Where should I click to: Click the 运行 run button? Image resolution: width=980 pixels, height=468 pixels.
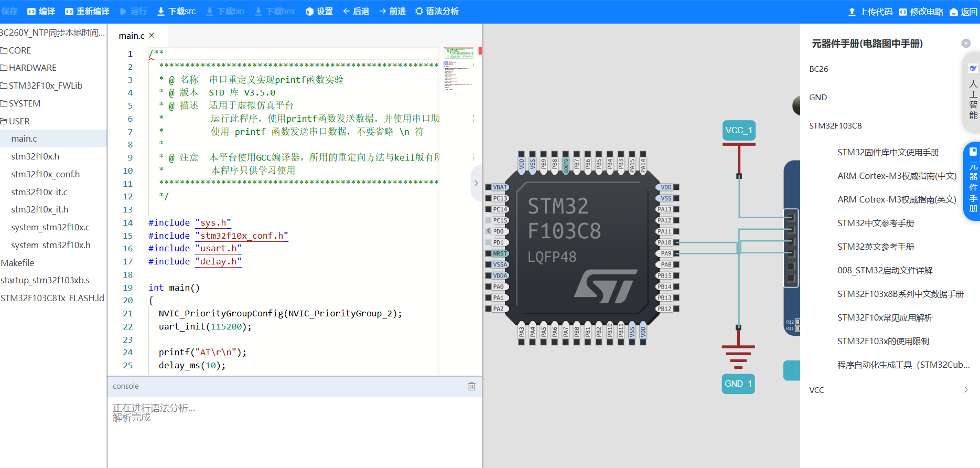[x=133, y=11]
